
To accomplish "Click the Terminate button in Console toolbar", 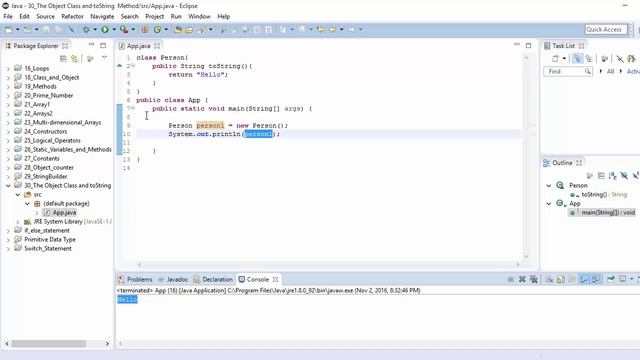I will [x=511, y=279].
